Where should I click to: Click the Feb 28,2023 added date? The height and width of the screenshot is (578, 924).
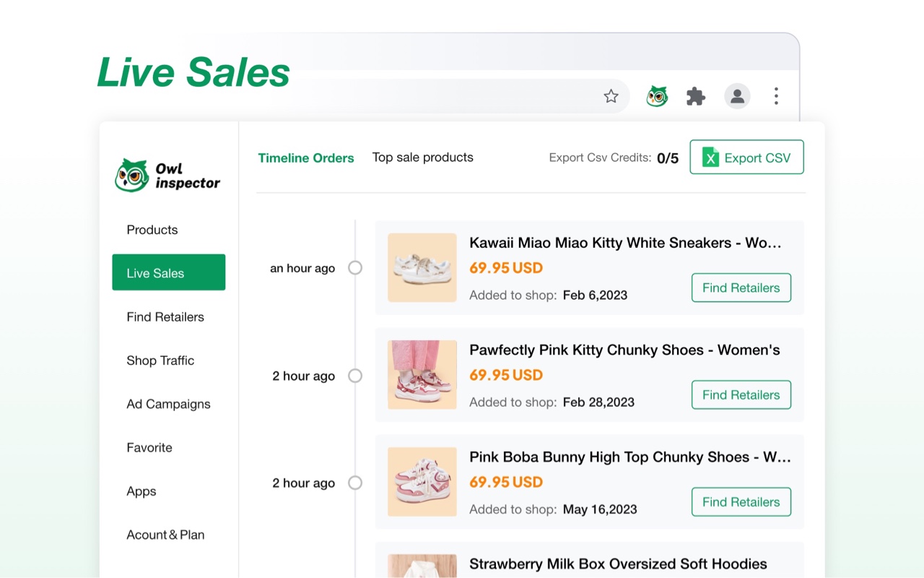point(598,402)
